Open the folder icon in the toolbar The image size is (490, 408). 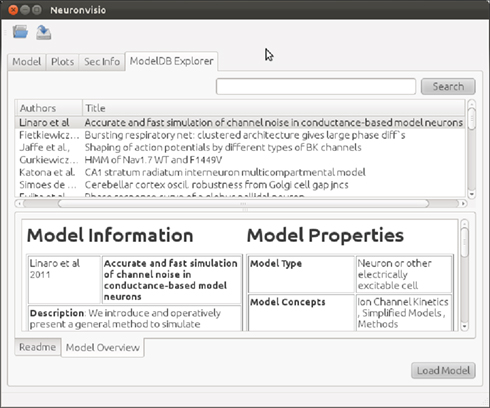(20, 32)
